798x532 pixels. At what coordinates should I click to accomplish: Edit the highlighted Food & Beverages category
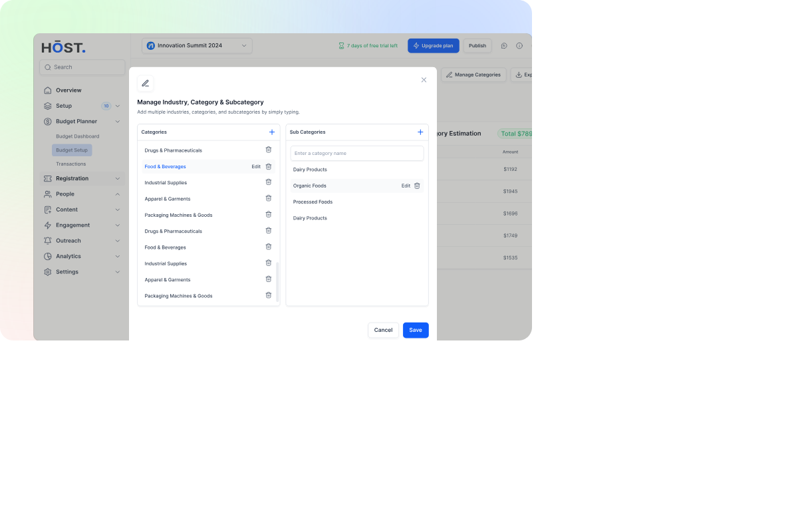coord(256,167)
